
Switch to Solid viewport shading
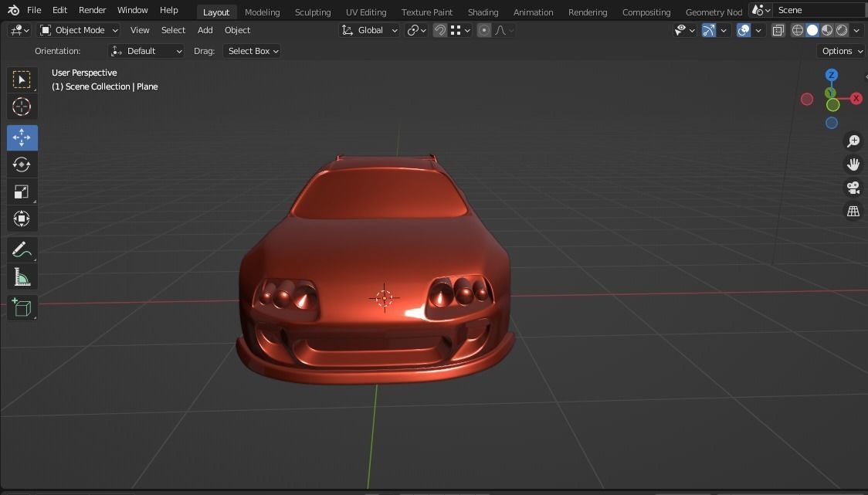(x=812, y=30)
